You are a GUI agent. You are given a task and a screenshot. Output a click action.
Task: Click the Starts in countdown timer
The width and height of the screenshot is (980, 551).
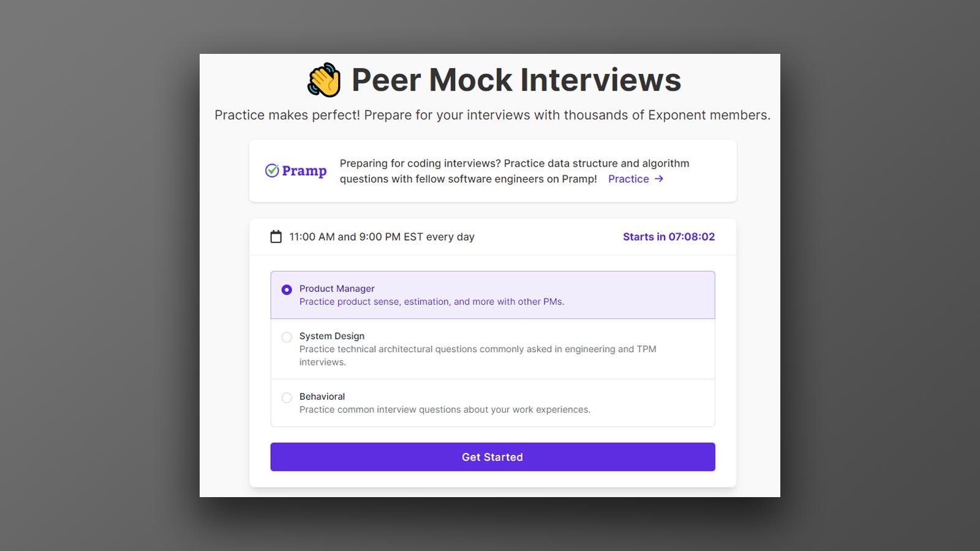click(x=669, y=237)
